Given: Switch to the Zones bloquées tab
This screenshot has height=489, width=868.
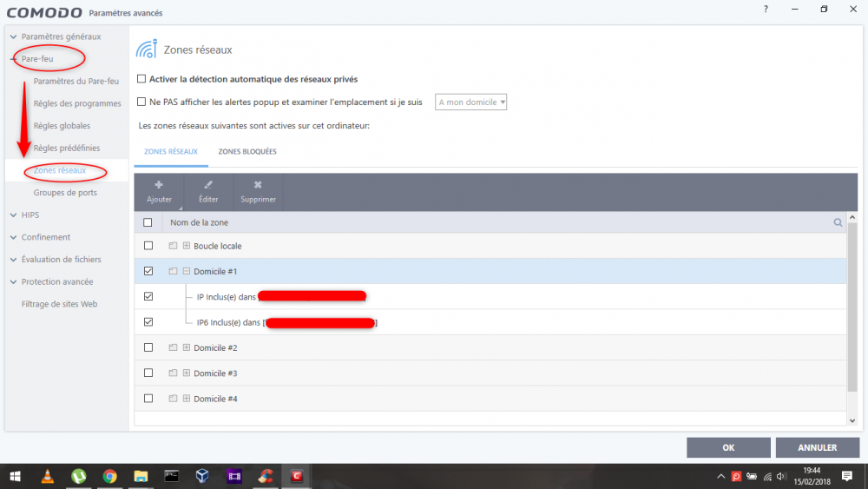Looking at the screenshot, I should point(247,151).
